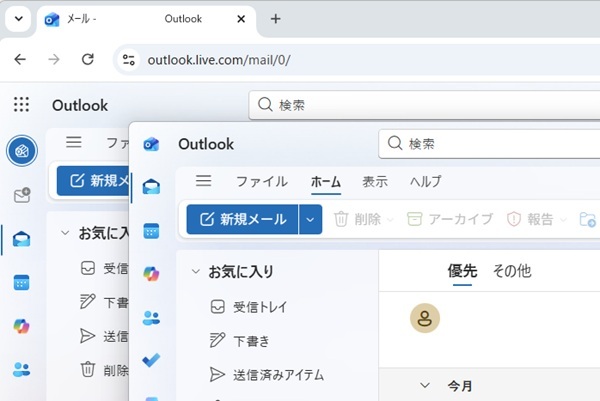Select ヘルプ tab in front window
This screenshot has height=401, width=600.
426,181
